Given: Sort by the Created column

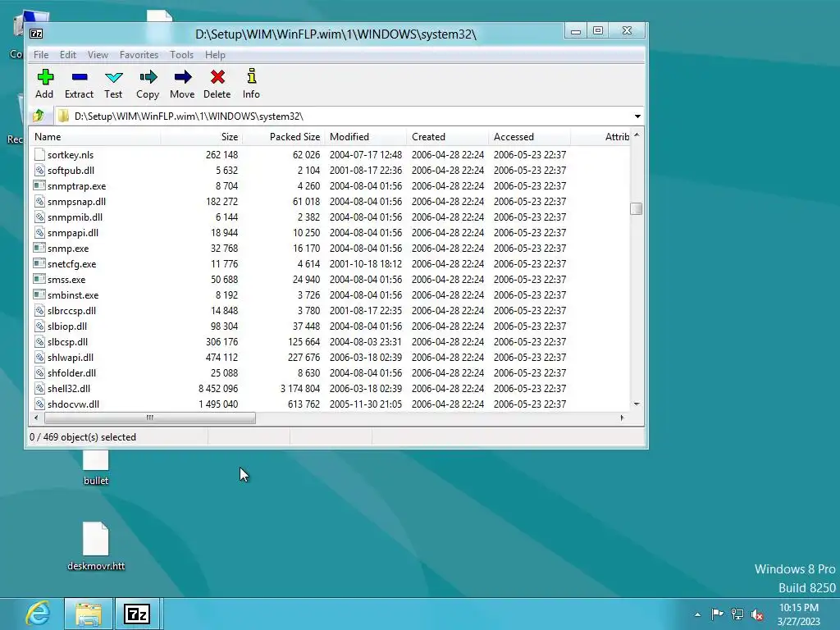Looking at the screenshot, I should click(447, 137).
